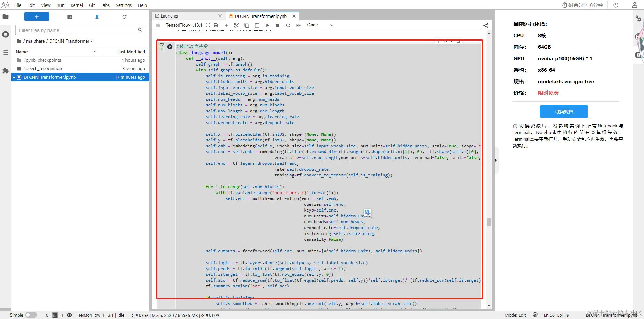The height and width of the screenshot is (319, 644).
Task: Click the blue new launcher plus button
Action: click(37, 16)
